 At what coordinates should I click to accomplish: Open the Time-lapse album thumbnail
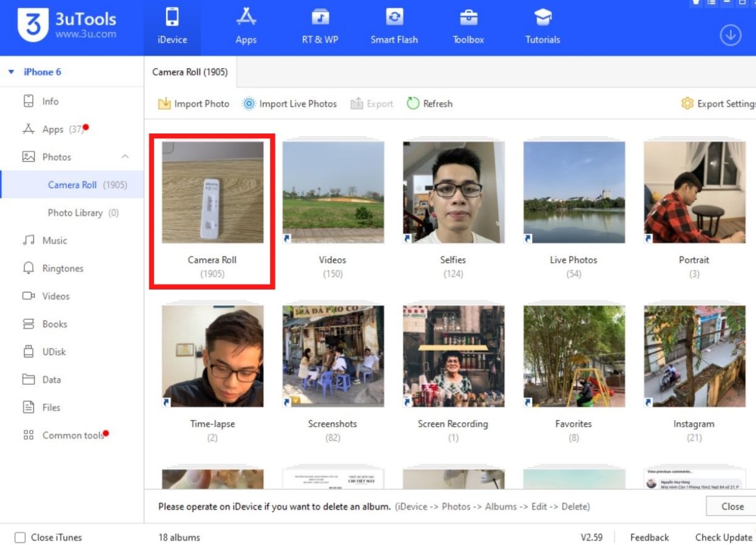pyautogui.click(x=212, y=356)
